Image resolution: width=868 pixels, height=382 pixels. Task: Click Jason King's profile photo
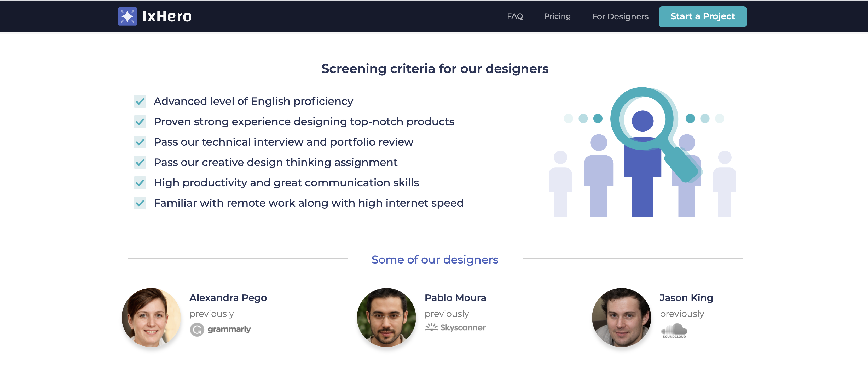(x=621, y=317)
